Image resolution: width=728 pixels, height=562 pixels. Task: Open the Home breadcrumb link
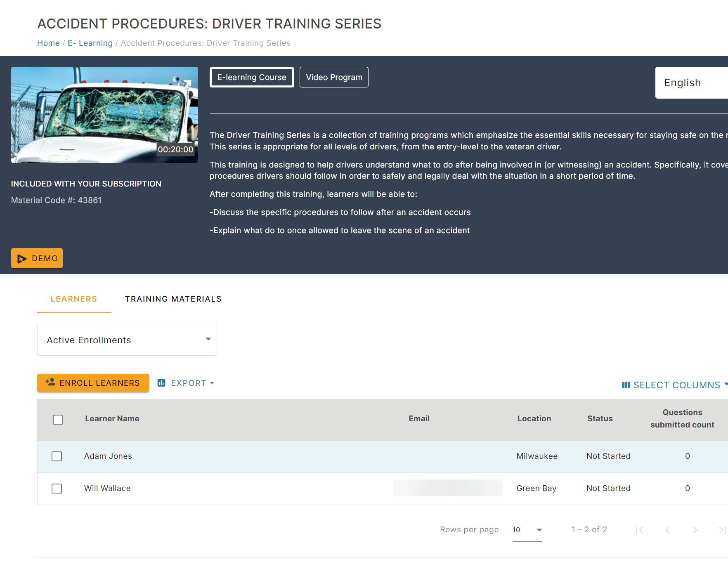pos(48,43)
